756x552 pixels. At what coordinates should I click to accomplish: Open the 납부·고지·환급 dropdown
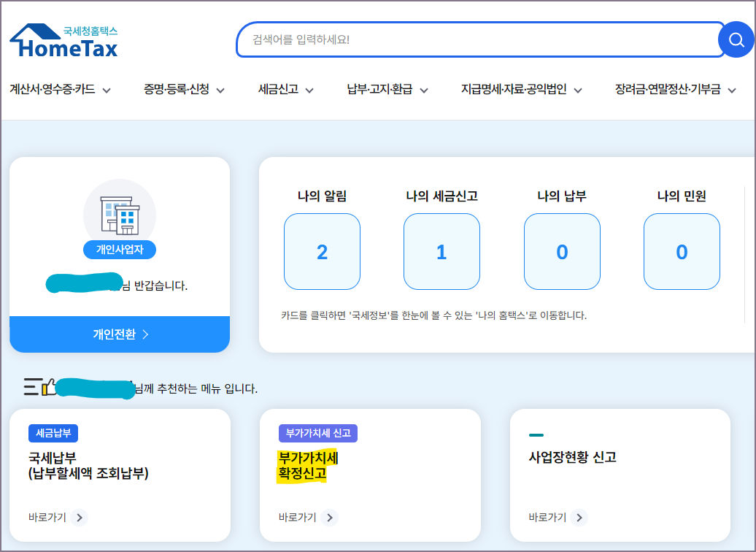(x=380, y=90)
